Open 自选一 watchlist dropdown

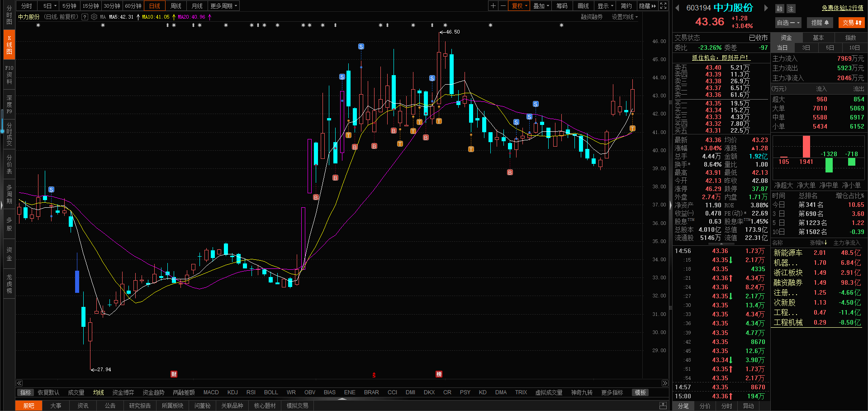(788, 23)
